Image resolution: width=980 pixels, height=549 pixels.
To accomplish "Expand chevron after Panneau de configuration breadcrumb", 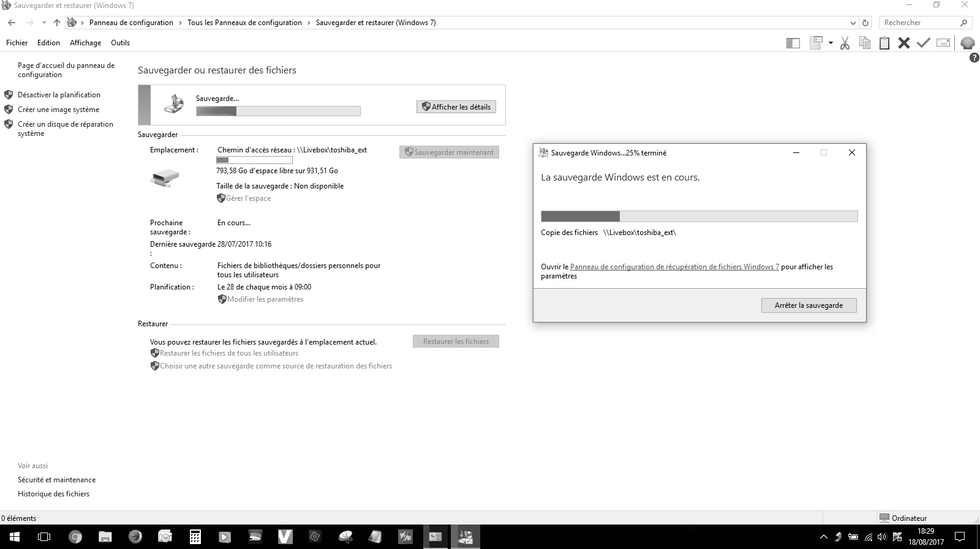I will tap(181, 23).
